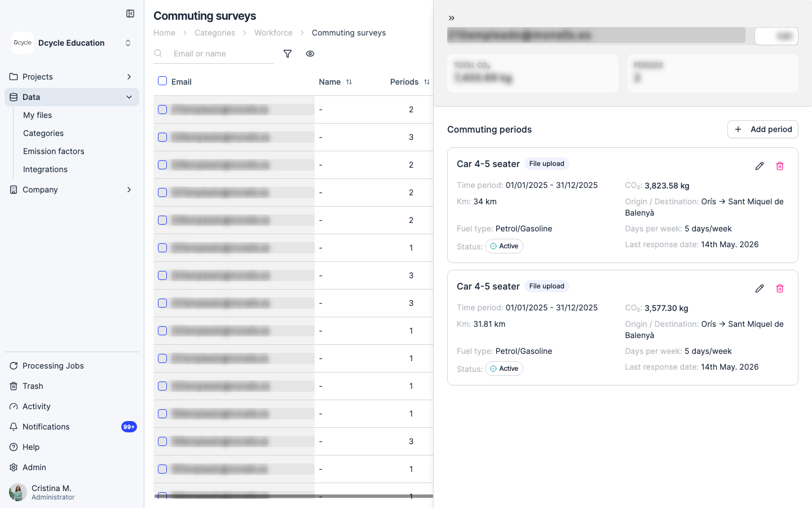812x508 pixels.
Task: Sort table by Name column
Action: 349,82
